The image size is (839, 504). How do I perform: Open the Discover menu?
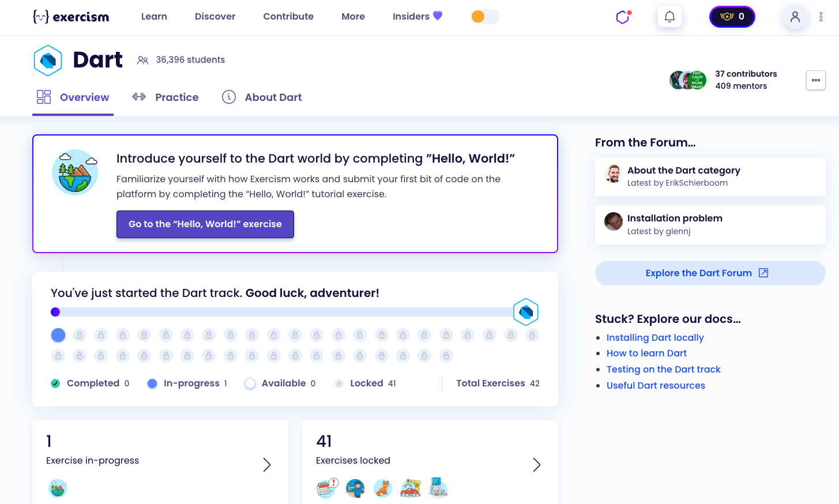pos(215,17)
